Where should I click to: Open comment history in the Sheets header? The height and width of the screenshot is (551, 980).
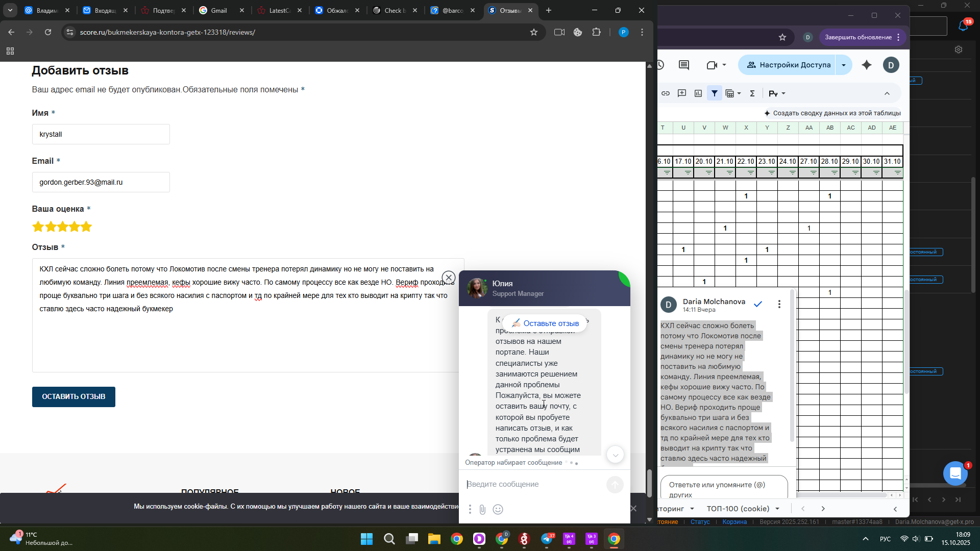pos(684,65)
